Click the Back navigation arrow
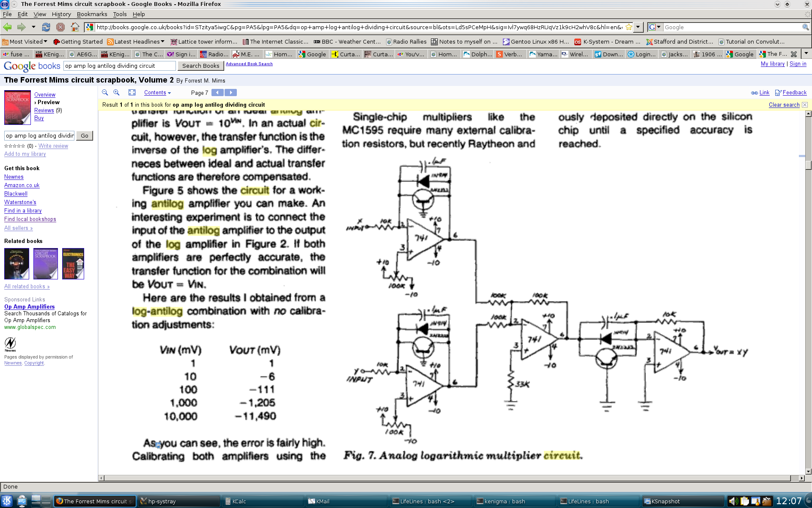 [8, 27]
